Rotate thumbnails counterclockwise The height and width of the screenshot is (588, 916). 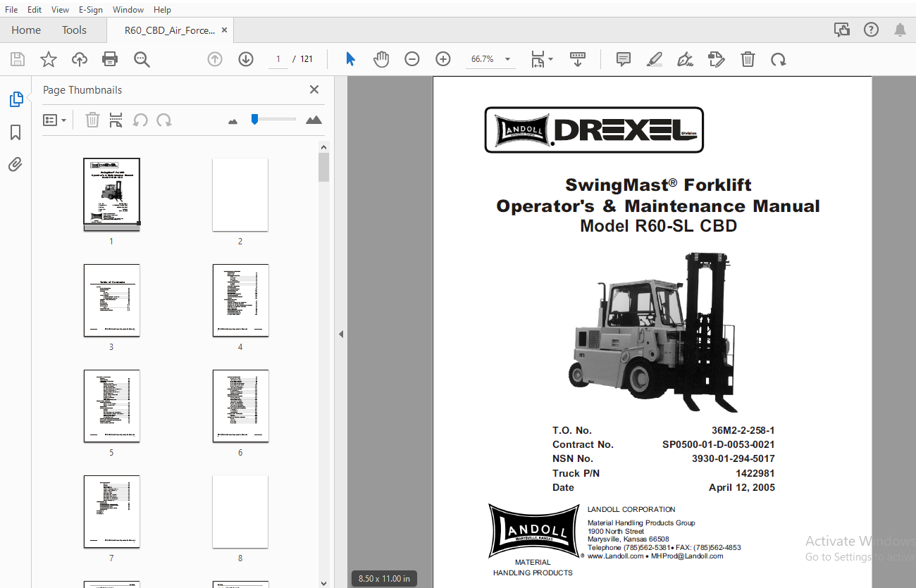point(140,120)
